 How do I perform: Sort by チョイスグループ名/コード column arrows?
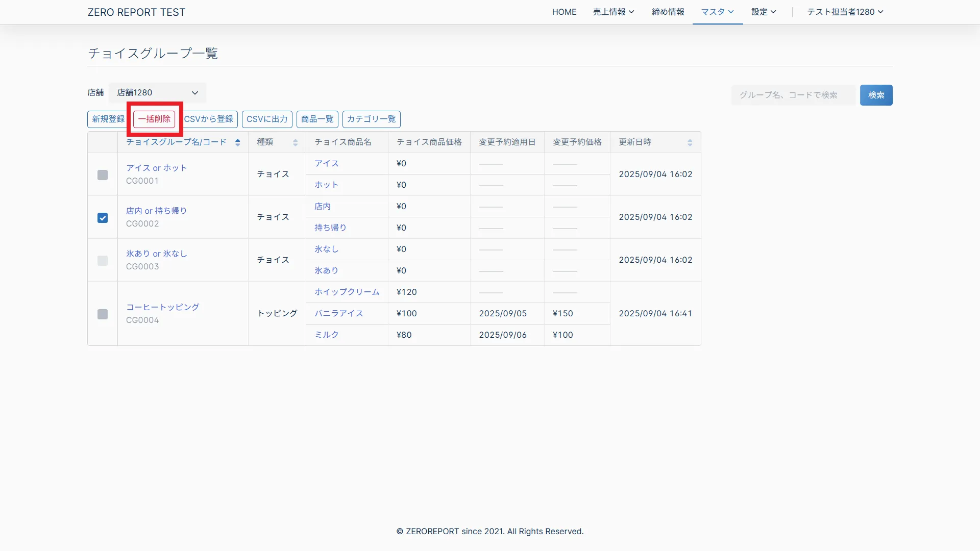coord(237,142)
